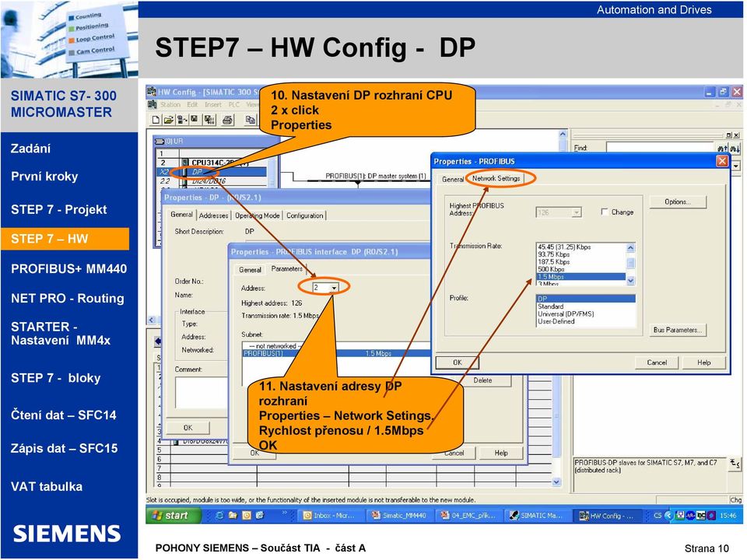747x560 pixels.
Task: Click the CS language indicator in system tray
Action: pos(658,515)
